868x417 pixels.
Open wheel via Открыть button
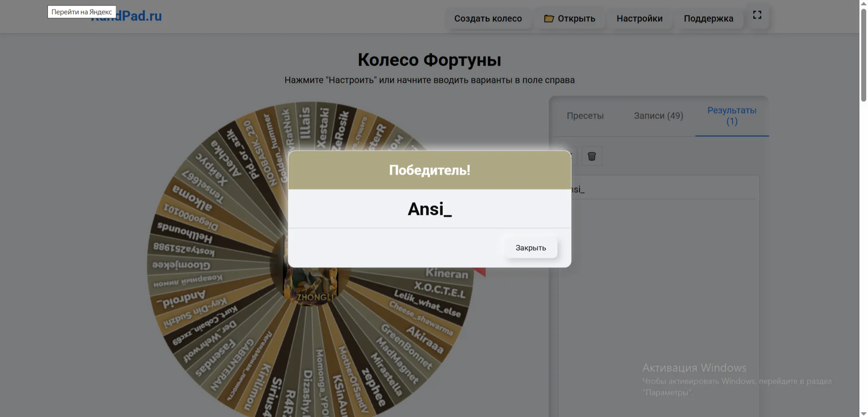tap(569, 18)
